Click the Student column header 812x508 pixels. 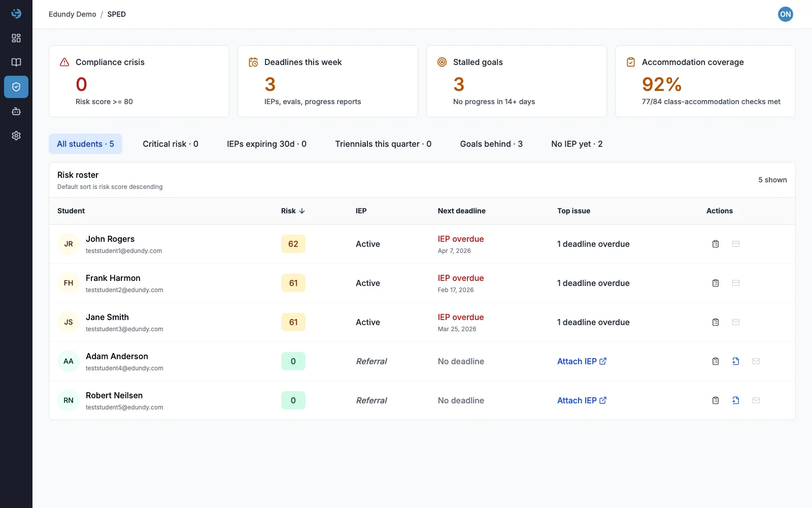tap(71, 211)
